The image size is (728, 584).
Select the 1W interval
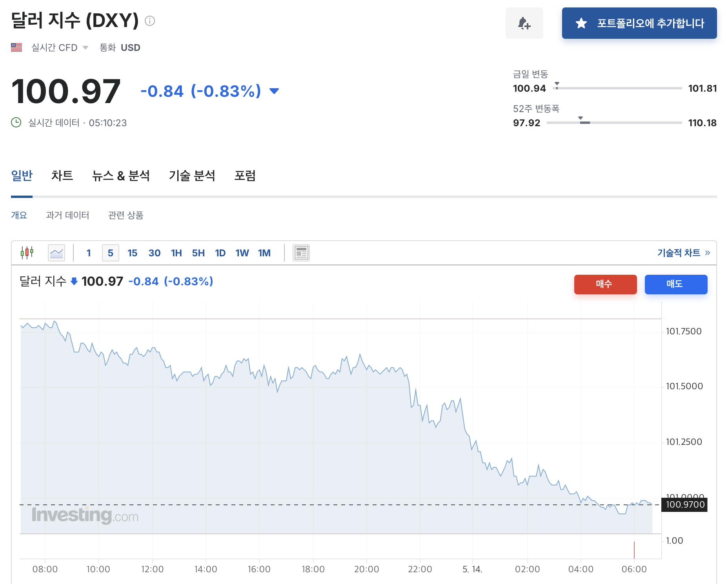242,253
